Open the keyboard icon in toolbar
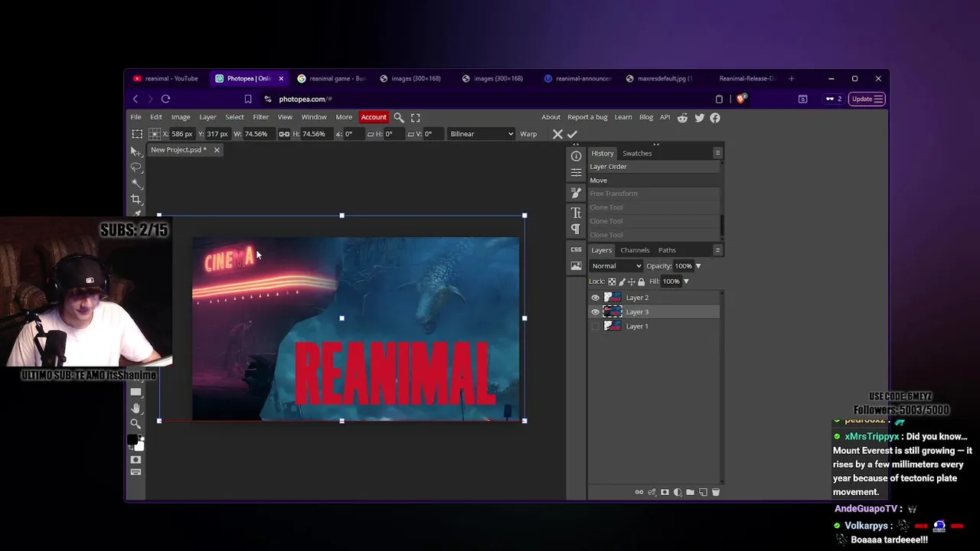Image resolution: width=980 pixels, height=551 pixels. click(x=136, y=472)
